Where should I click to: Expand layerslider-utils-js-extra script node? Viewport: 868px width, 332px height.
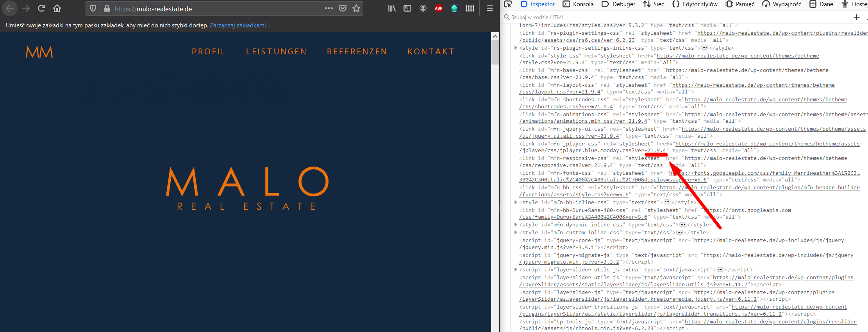click(x=516, y=269)
